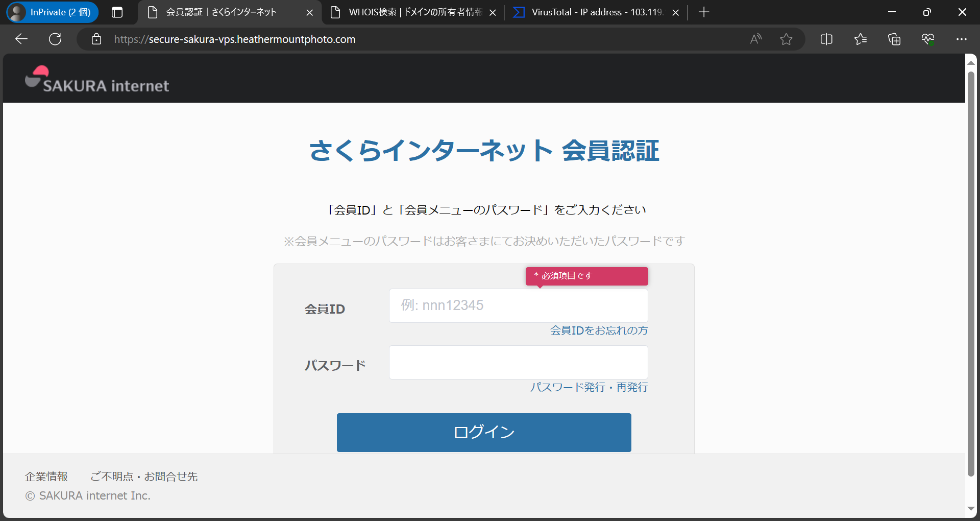The height and width of the screenshot is (521, 980).
Task: Open the Favorites list icon
Action: (x=860, y=39)
